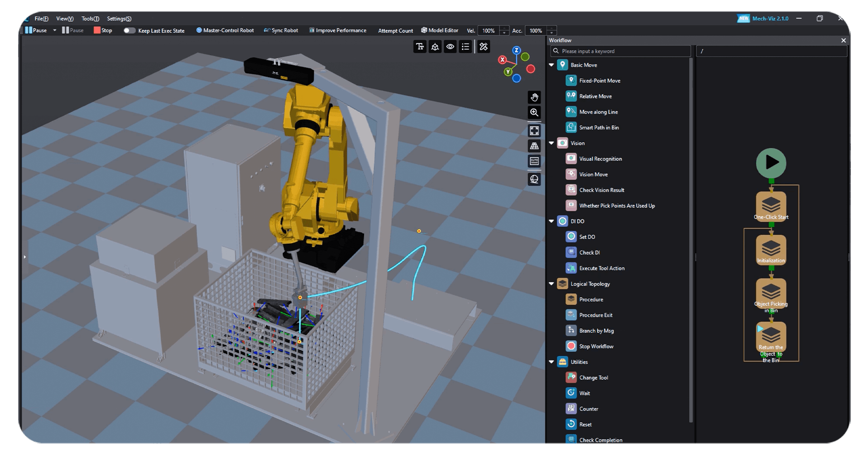Open dropdown arrow beside Pause button
This screenshot has height=453, width=868.
pos(55,30)
